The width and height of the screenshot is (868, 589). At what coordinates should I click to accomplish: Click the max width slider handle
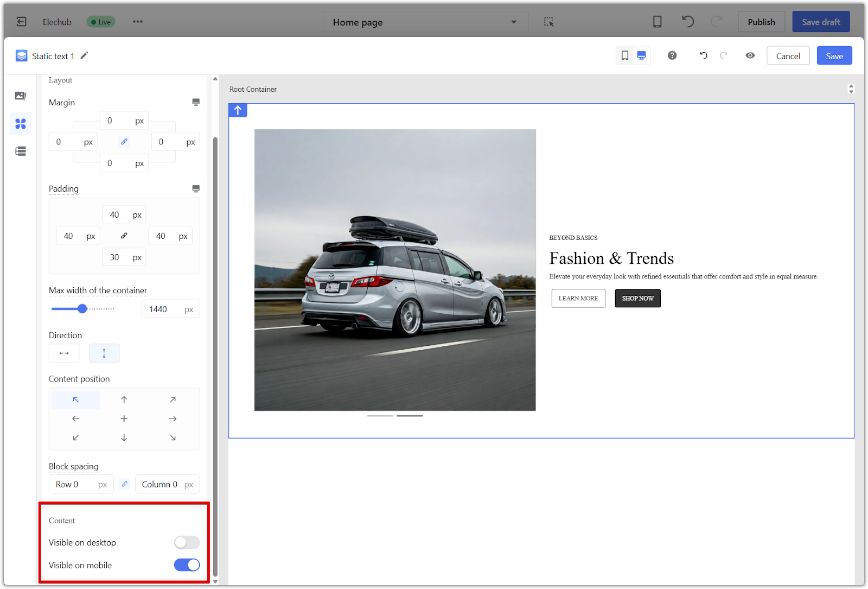(x=82, y=309)
